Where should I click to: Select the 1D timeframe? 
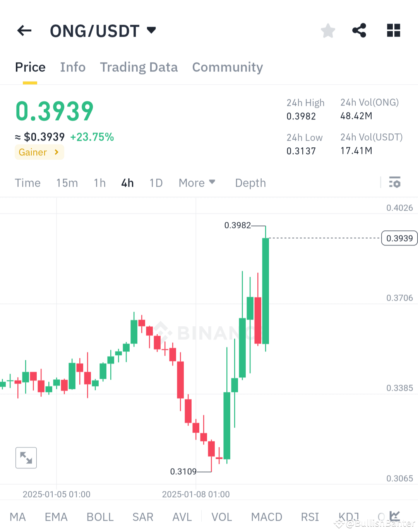(x=156, y=182)
